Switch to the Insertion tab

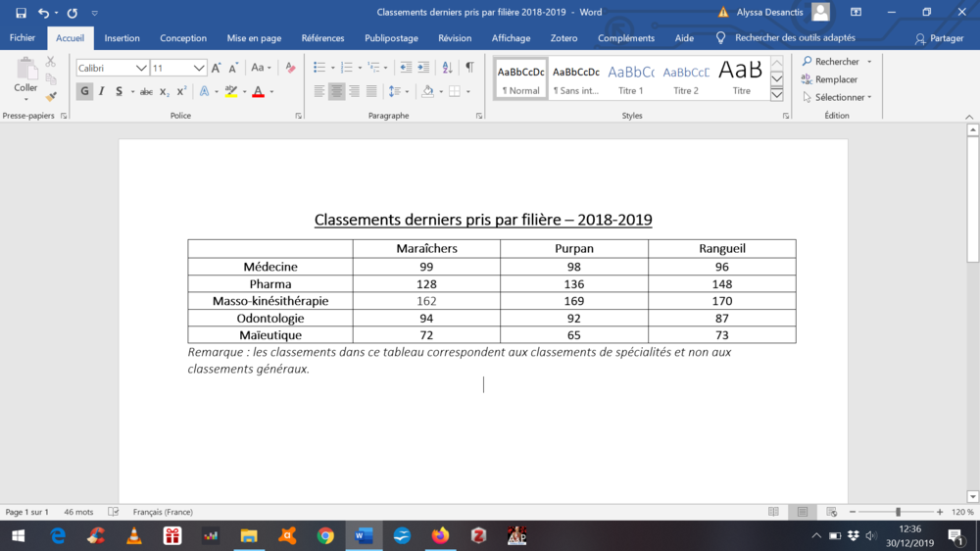tap(122, 38)
